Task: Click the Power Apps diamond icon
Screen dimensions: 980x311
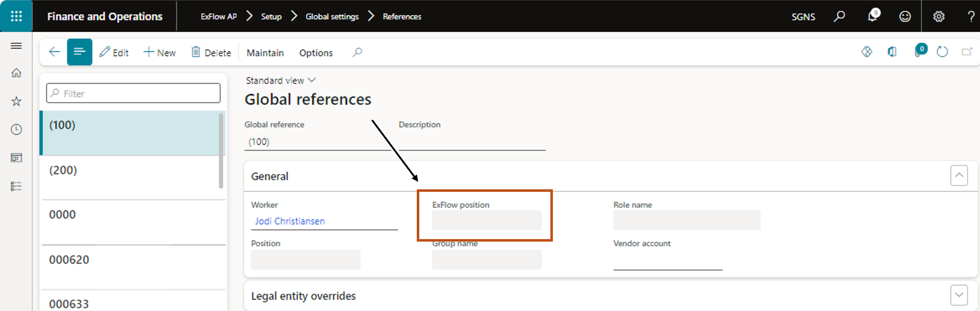Action: (867, 51)
